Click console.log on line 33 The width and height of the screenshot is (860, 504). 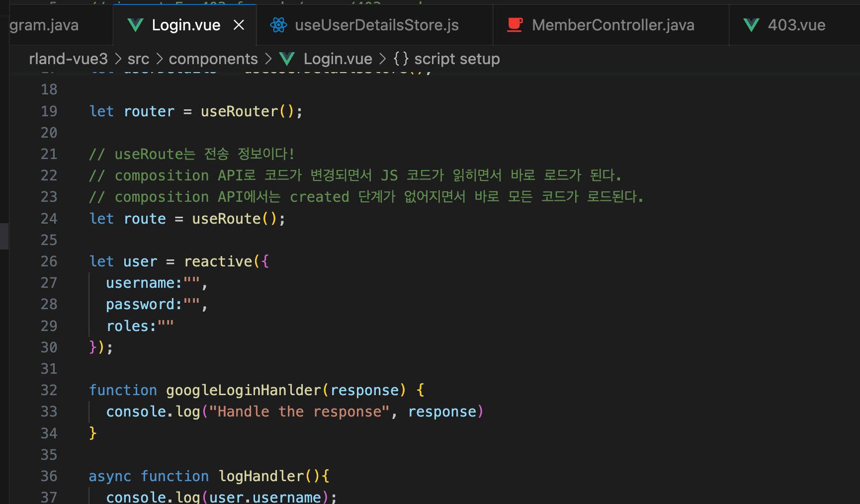coord(153,412)
